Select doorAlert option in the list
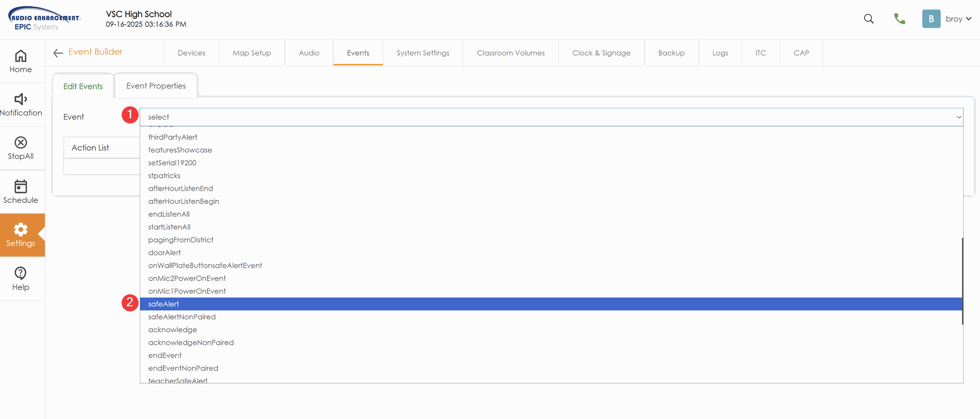980x419 pixels. pyautogui.click(x=164, y=252)
